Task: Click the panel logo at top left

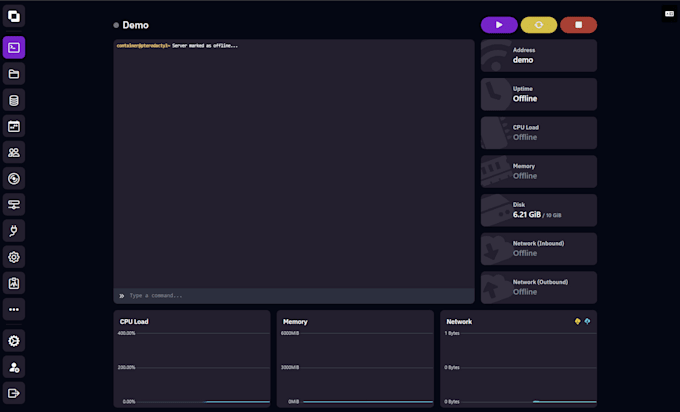Action: (x=14, y=16)
